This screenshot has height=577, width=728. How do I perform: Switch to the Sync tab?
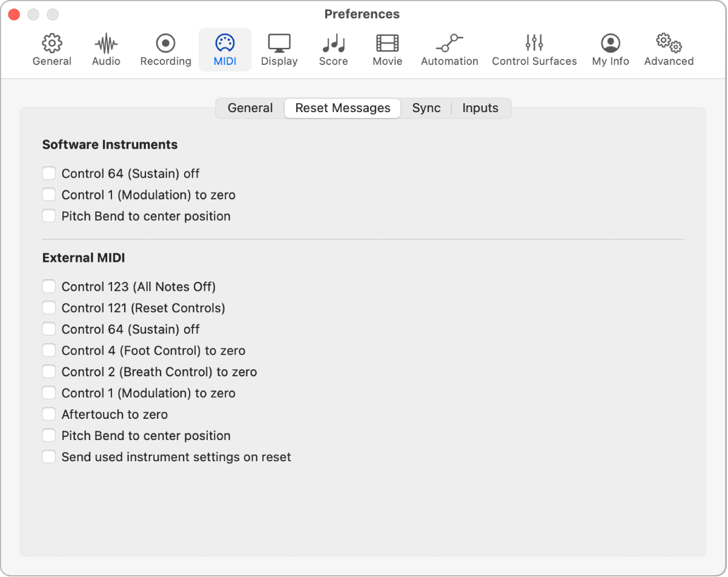pyautogui.click(x=426, y=108)
